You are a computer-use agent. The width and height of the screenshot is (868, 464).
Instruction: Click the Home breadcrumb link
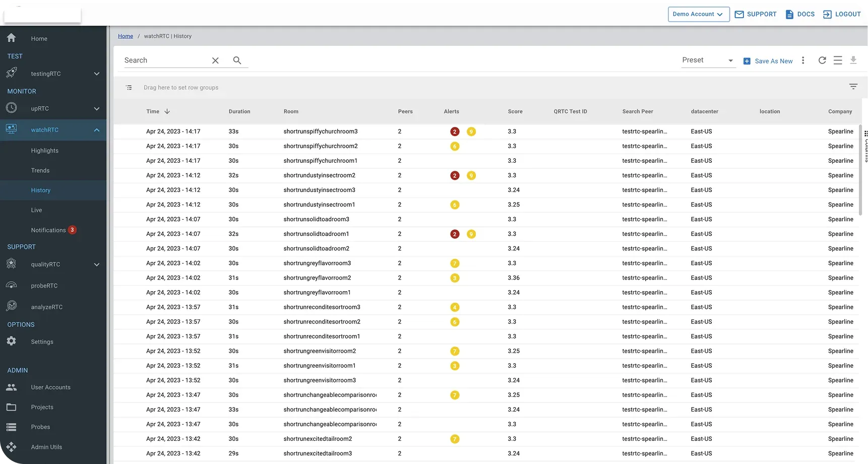point(126,36)
